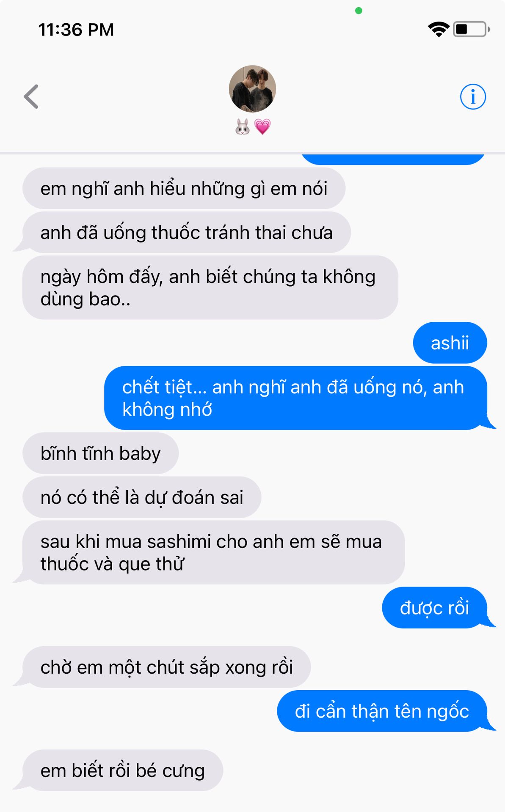The width and height of the screenshot is (505, 812).
Task: Tap the pink heart emoji in contact name
Action: [x=262, y=126]
